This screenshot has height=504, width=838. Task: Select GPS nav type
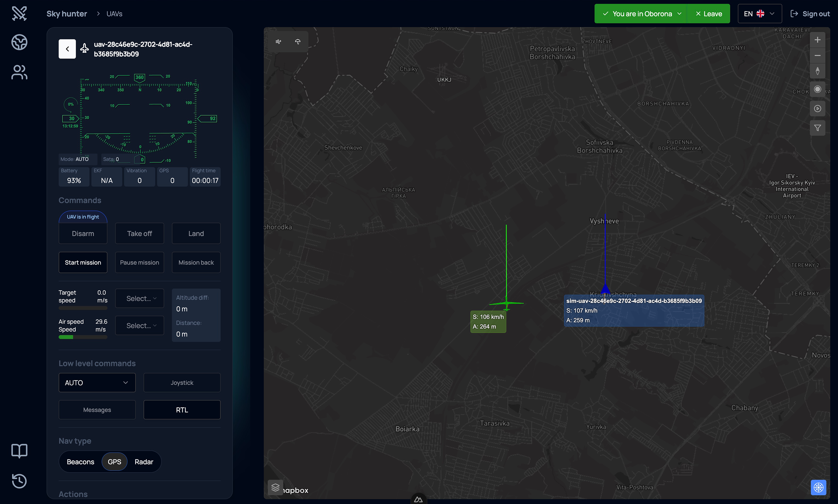[115, 462]
